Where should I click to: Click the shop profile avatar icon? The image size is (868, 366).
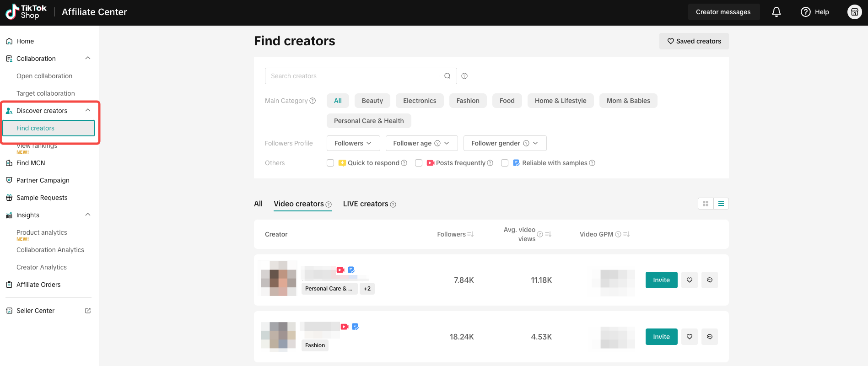point(854,12)
